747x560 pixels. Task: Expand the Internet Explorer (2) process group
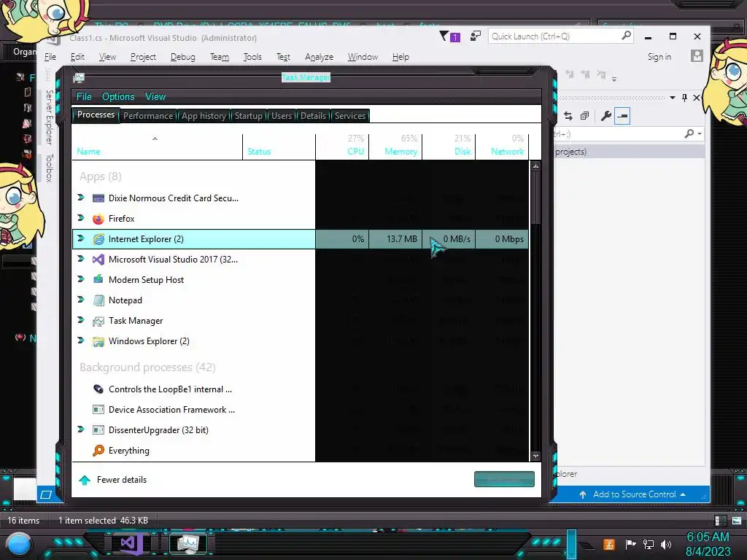(x=81, y=238)
